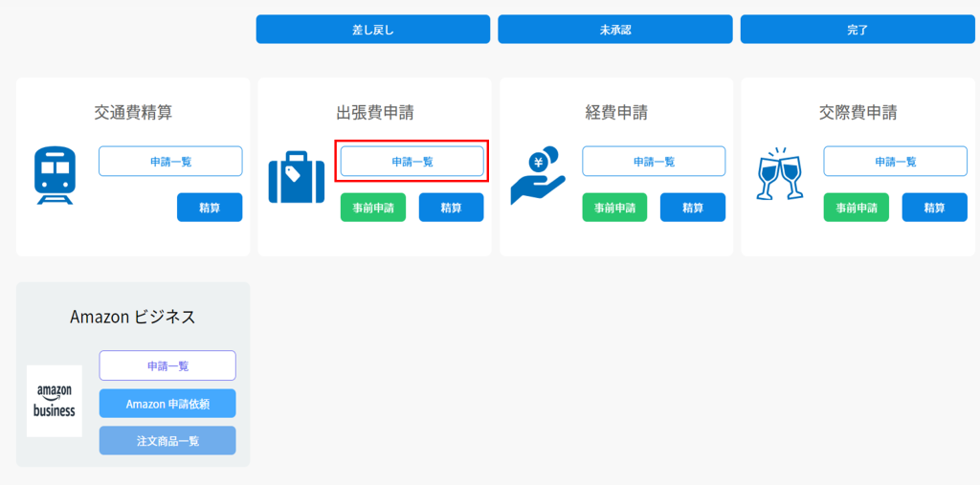Click green 事前申請 in 出張費申請 card

pos(373,208)
